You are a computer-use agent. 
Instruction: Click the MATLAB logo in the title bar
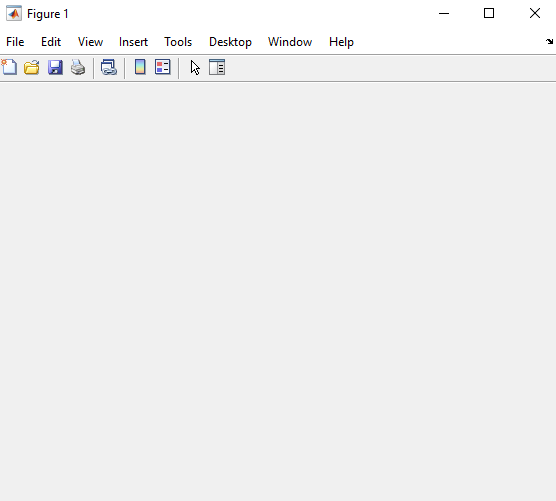click(x=14, y=13)
